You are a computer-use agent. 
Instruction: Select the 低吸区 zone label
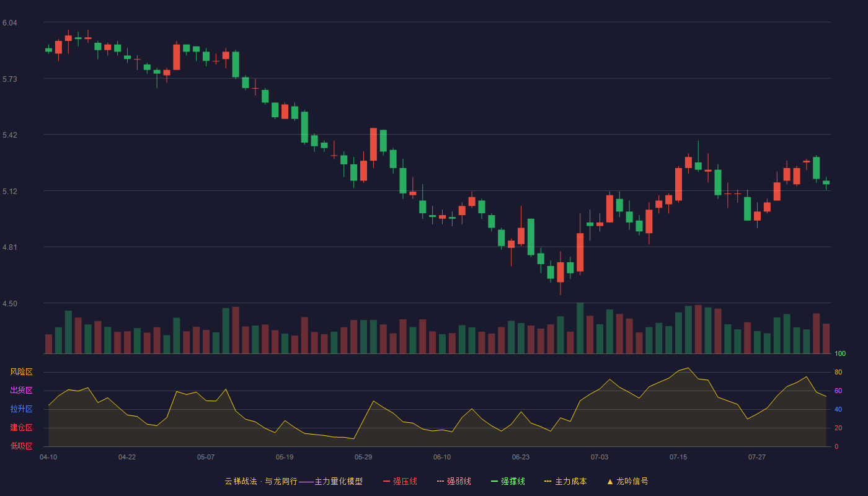pyautogui.click(x=21, y=446)
